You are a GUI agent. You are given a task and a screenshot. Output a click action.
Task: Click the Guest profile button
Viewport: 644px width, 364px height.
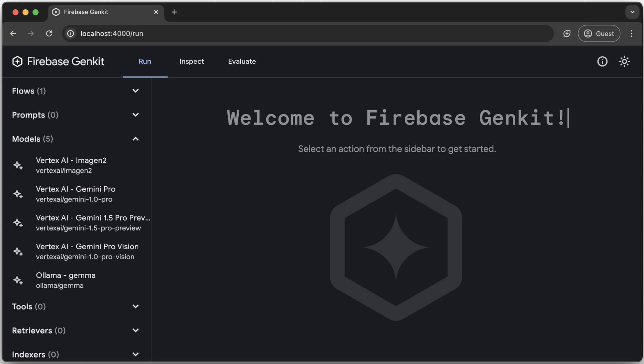tap(599, 34)
